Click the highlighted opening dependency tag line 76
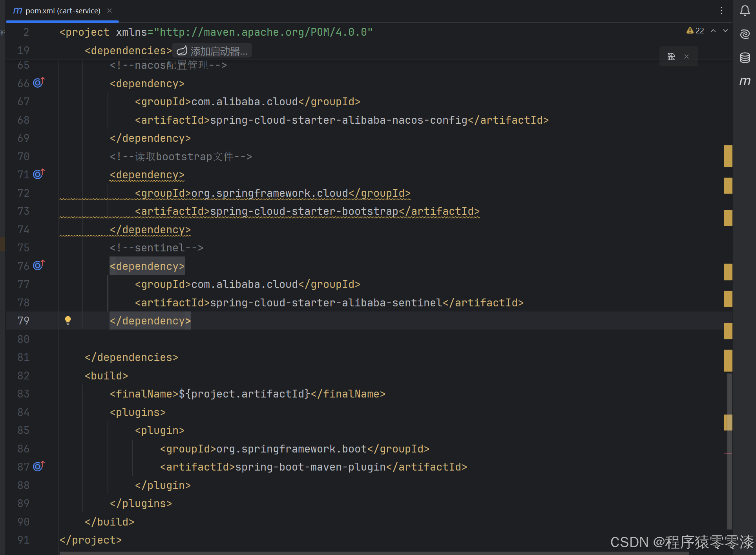The height and width of the screenshot is (555, 756). (147, 266)
